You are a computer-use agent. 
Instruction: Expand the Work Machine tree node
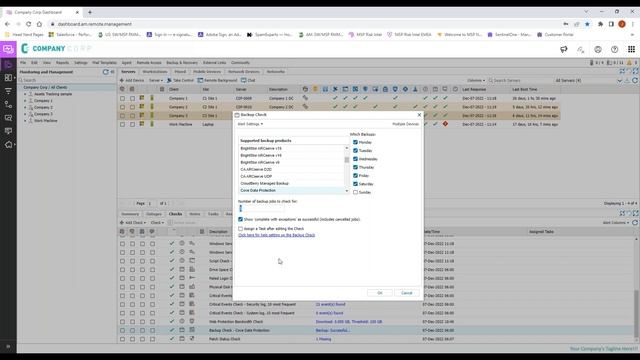pos(25,121)
